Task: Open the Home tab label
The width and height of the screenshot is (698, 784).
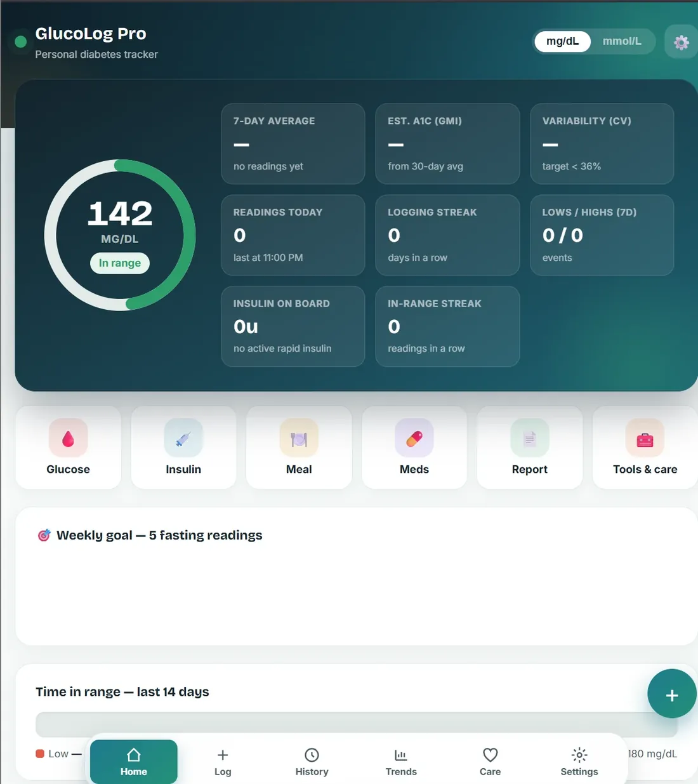Action: 134,772
